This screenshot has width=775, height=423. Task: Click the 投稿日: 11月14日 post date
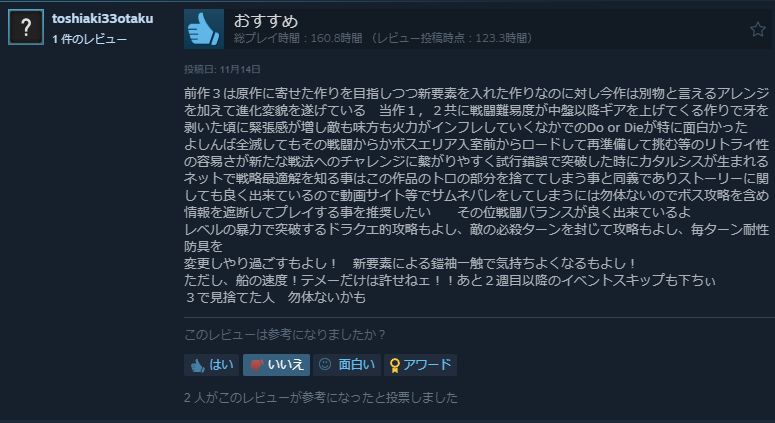coord(222,69)
